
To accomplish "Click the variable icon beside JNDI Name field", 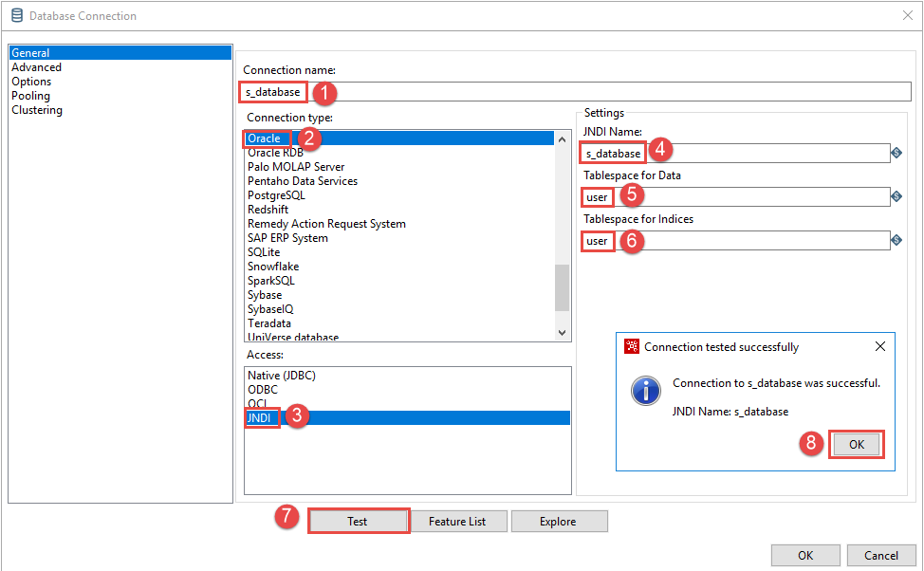I will (x=896, y=153).
